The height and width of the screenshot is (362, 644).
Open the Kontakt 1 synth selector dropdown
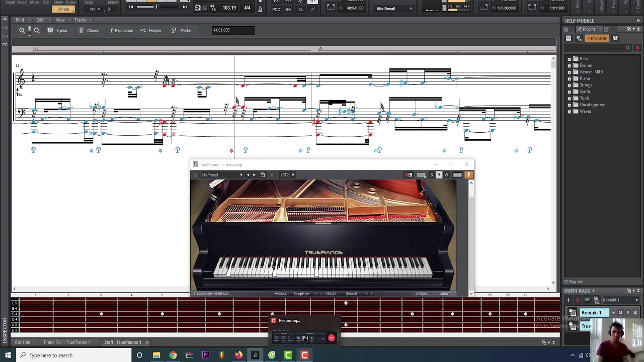tap(620, 300)
